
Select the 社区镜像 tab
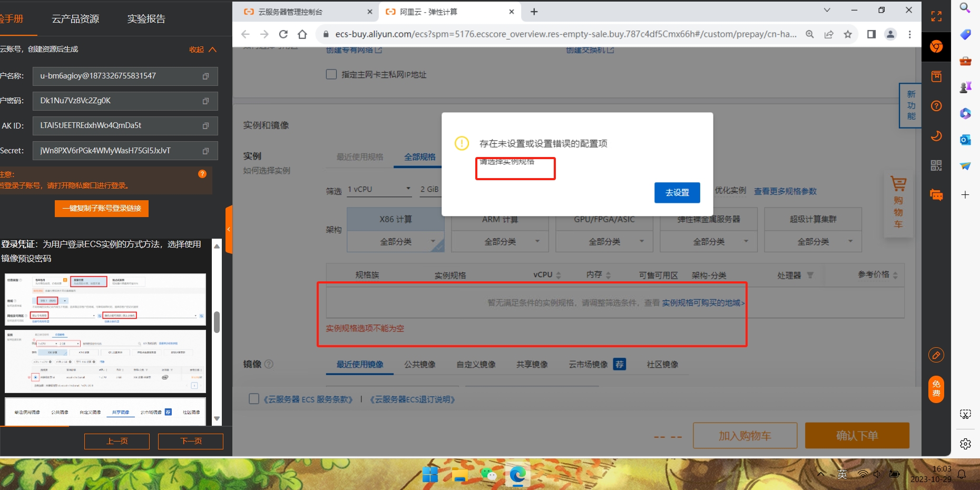coord(662,365)
